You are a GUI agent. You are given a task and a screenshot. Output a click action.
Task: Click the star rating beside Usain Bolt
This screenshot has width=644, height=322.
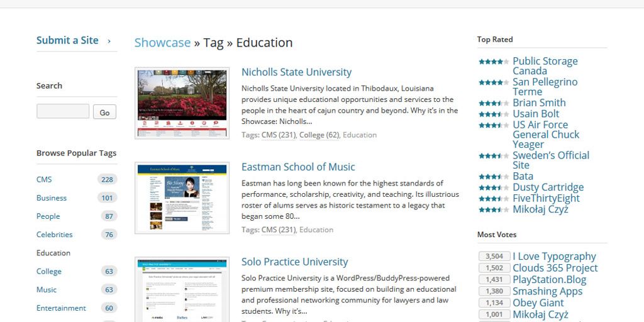(494, 114)
